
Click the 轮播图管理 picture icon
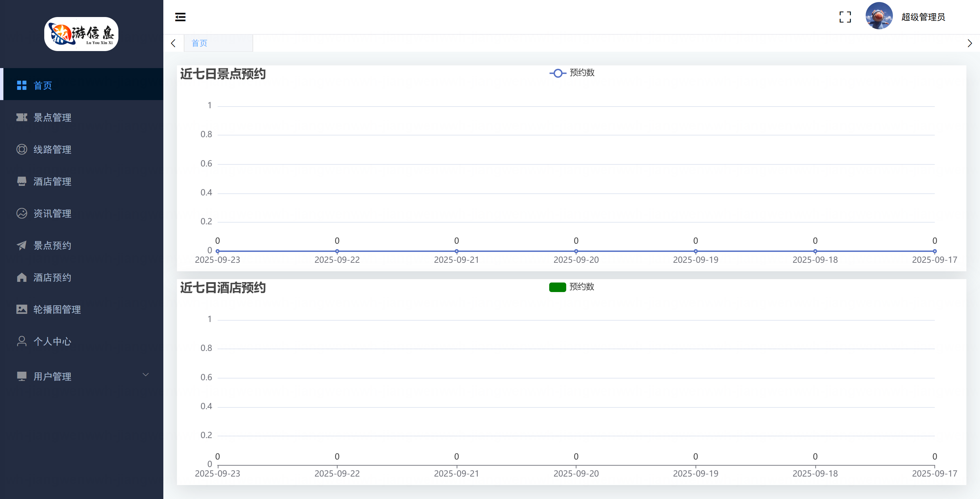[22, 309]
